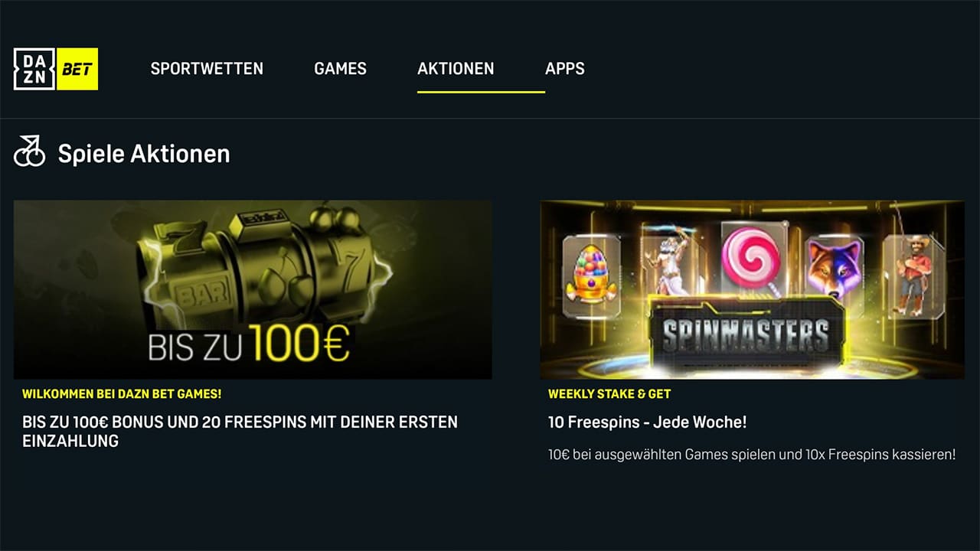The image size is (980, 551).
Task: Go to the Games section
Action: (340, 68)
